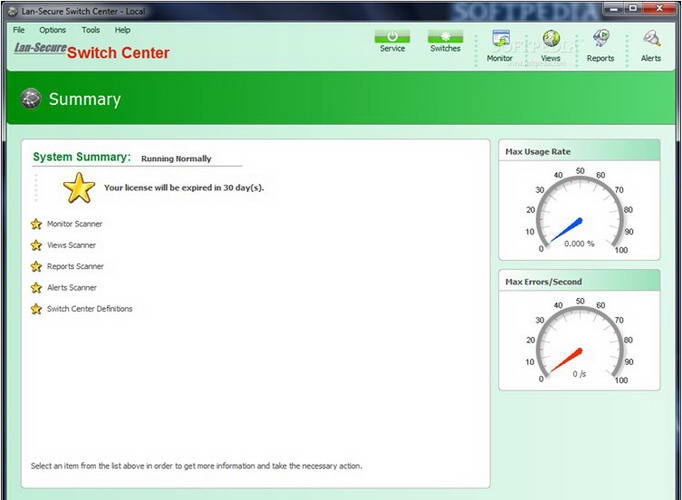Open the Switches toolbar icon

(445, 37)
